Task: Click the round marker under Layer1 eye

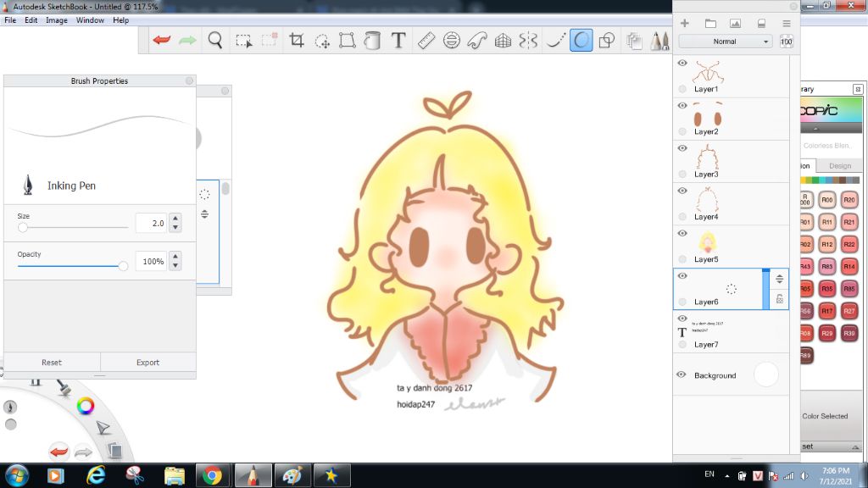Action: tap(682, 89)
